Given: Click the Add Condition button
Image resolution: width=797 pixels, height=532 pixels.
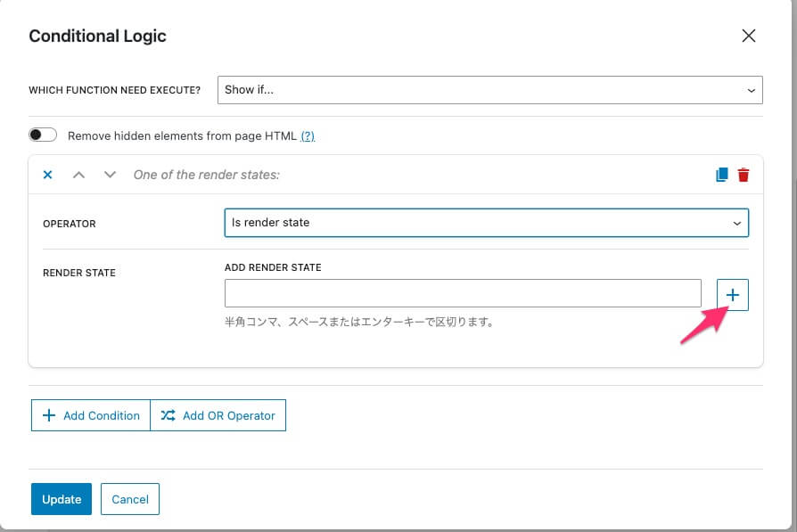Looking at the screenshot, I should pyautogui.click(x=91, y=415).
